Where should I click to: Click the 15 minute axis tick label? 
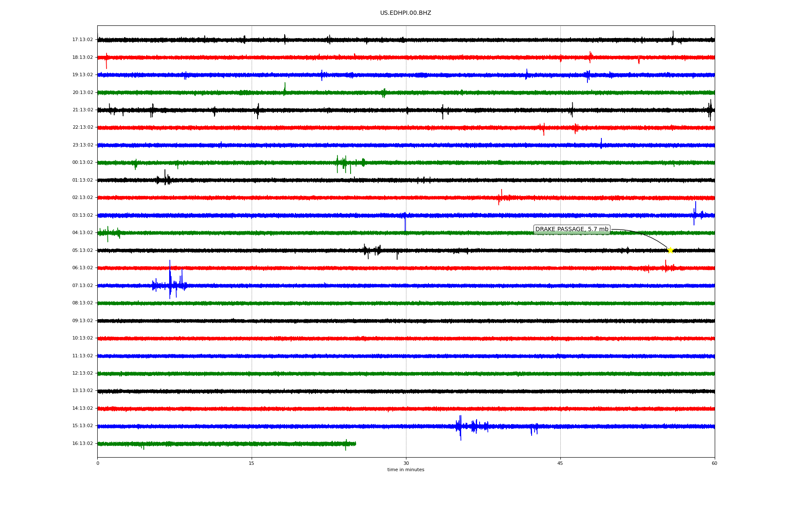252,464
